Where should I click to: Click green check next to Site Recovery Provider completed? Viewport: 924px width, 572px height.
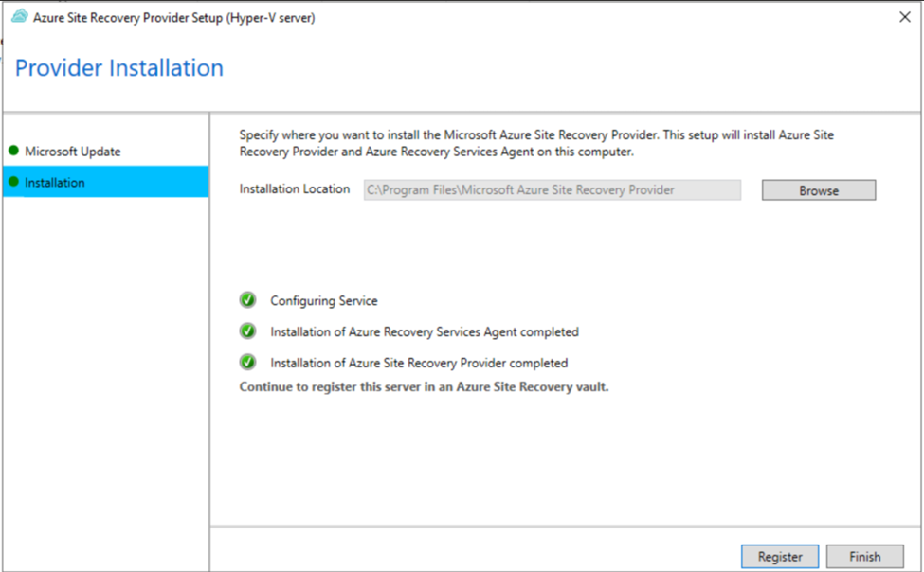point(247,363)
